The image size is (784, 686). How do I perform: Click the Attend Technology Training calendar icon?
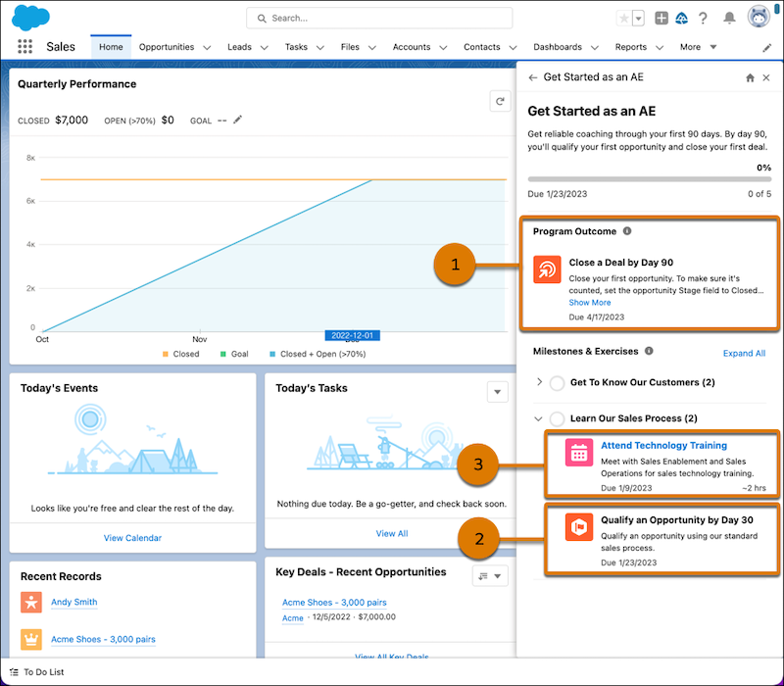click(x=581, y=453)
